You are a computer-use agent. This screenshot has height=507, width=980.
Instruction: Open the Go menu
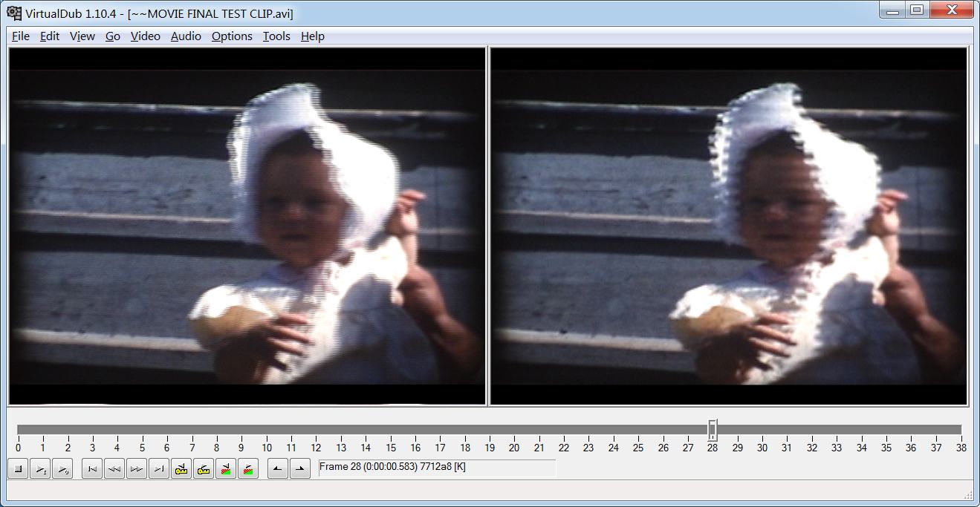click(x=113, y=36)
